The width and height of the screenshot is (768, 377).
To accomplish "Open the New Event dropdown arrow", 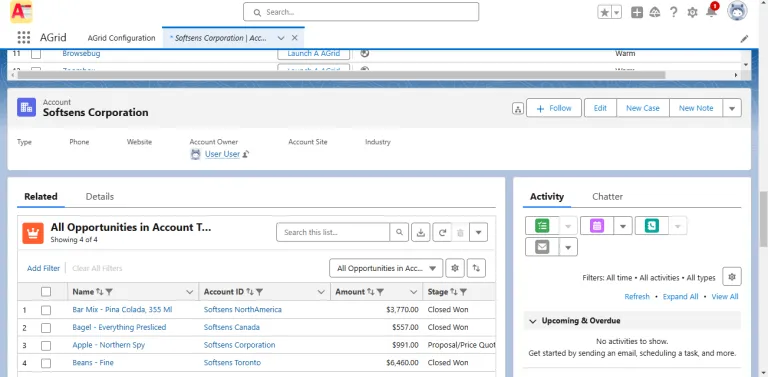I will click(x=623, y=226).
